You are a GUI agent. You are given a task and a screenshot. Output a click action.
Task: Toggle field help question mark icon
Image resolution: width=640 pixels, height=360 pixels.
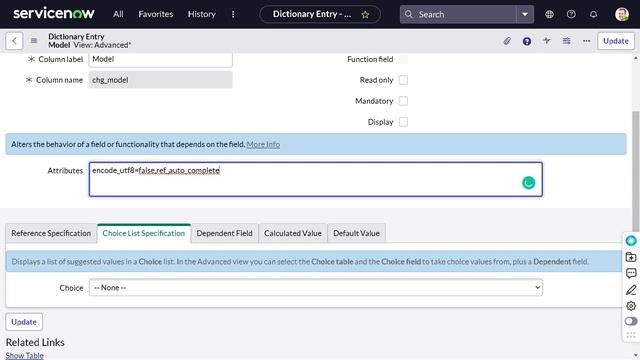pyautogui.click(x=527, y=41)
